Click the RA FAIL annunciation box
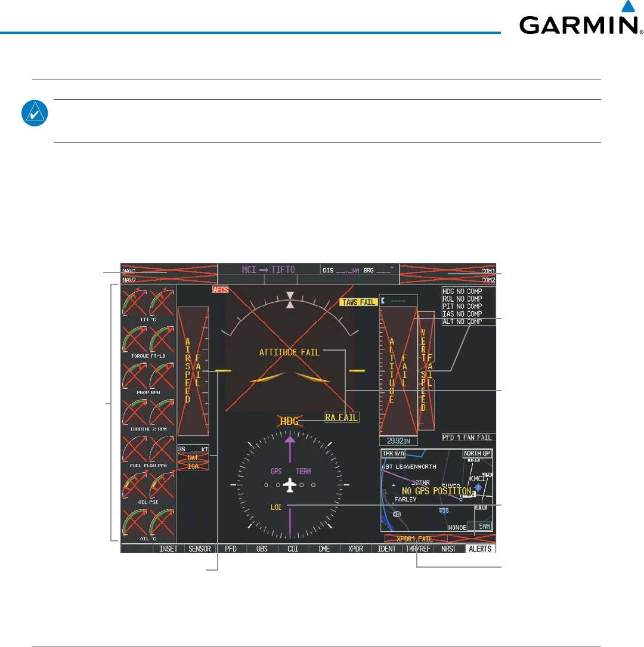Viewport: 644px width, 647px height. [342, 417]
